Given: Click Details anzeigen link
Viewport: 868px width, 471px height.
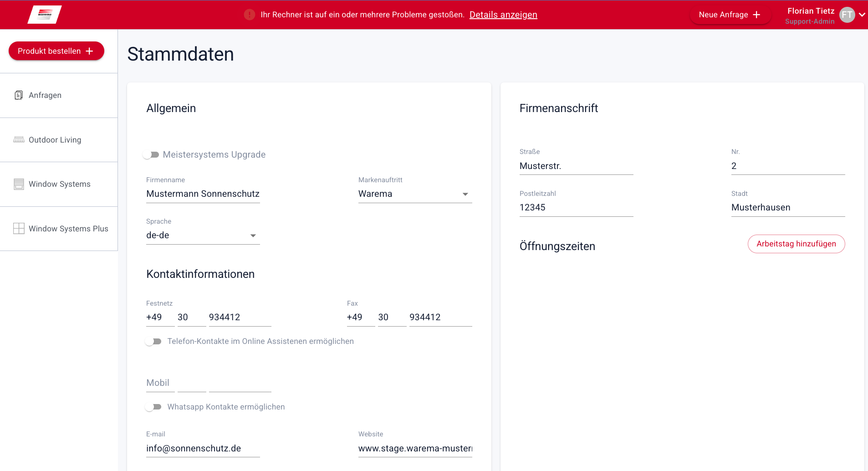Looking at the screenshot, I should [x=503, y=15].
